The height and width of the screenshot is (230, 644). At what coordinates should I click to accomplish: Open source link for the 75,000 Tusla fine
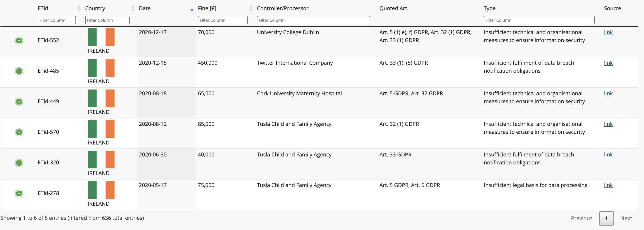pos(608,185)
